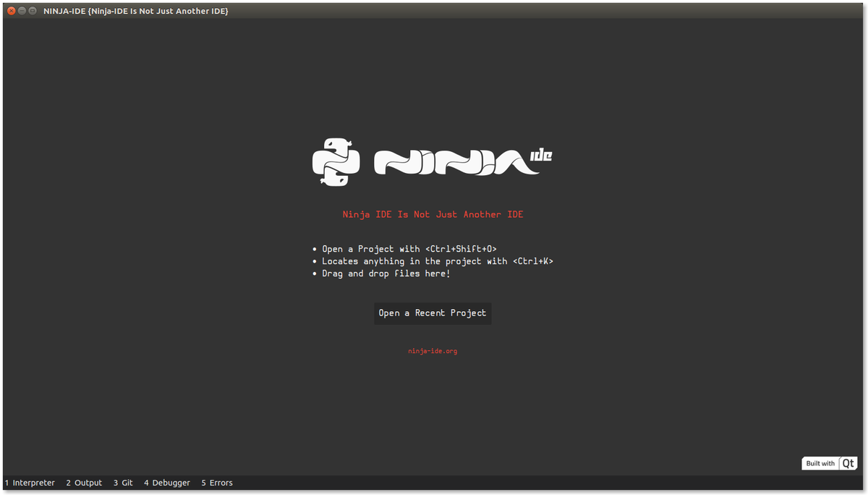The image size is (868, 495).
Task: Maximize the NINJA-IDE window
Action: coord(33,11)
